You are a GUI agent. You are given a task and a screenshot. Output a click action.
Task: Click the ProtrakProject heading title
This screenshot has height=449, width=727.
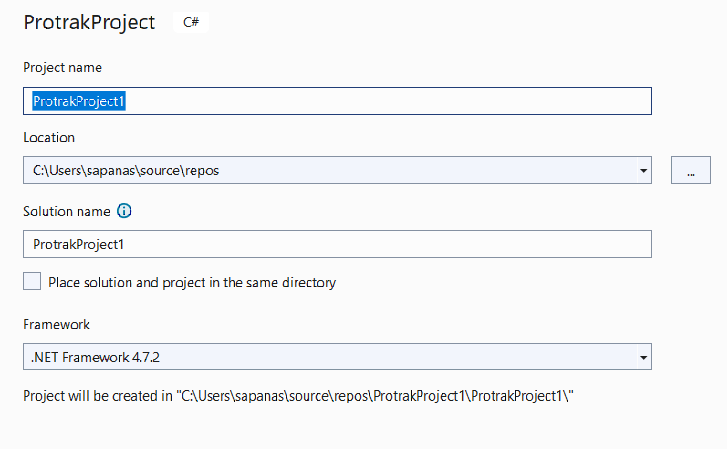(x=90, y=22)
